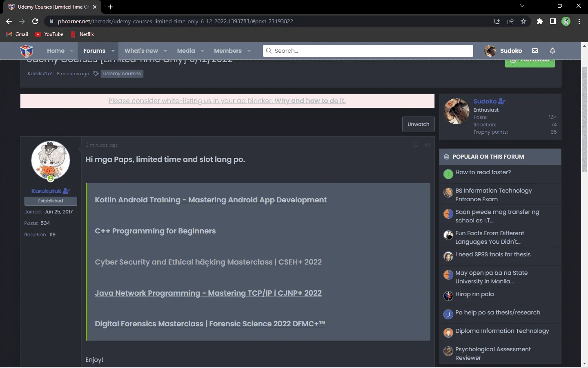The height and width of the screenshot is (368, 588).
Task: Expand the Media menu arrow
Action: pyautogui.click(x=202, y=51)
